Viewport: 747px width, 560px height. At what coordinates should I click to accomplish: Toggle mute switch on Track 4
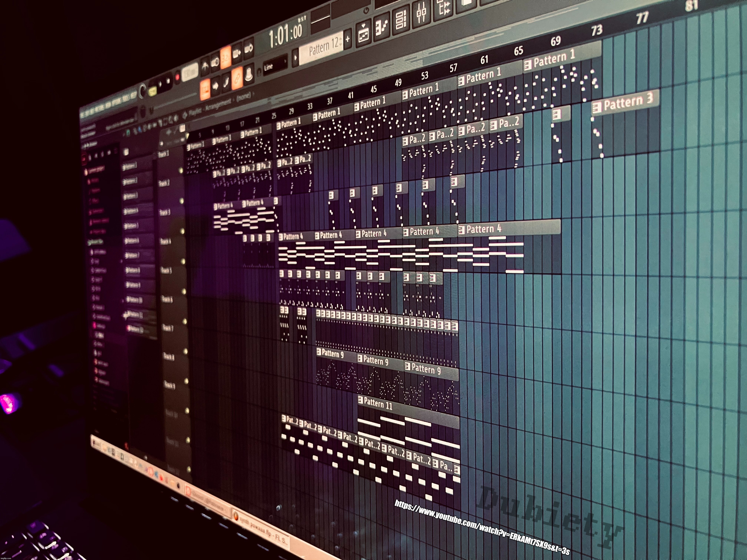(x=183, y=261)
